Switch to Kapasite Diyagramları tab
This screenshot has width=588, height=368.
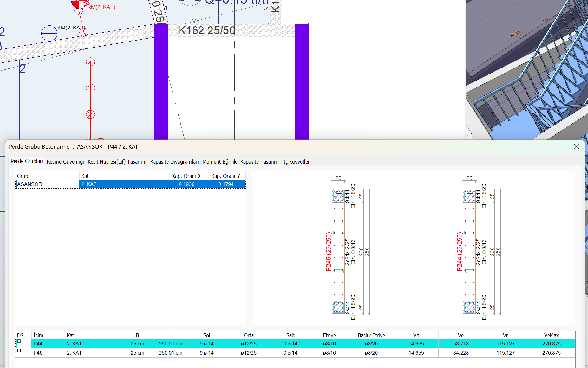[x=174, y=162]
